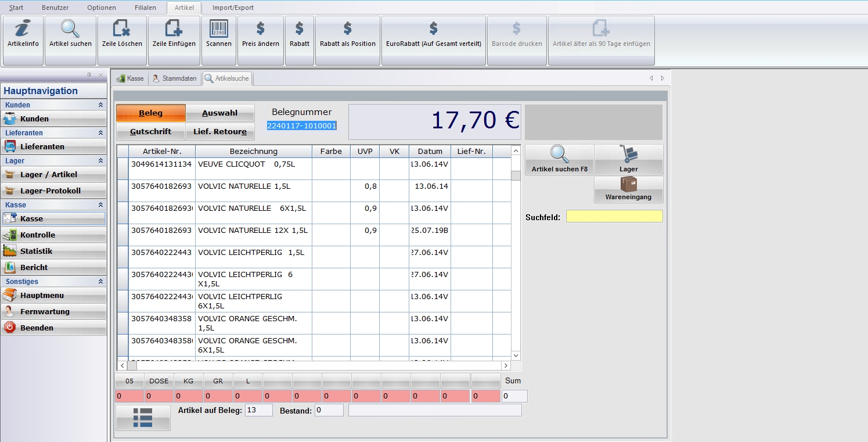Screen dimensions: 868x442
Task: Insert a row using Zeile Einfügen
Action: click(174, 35)
